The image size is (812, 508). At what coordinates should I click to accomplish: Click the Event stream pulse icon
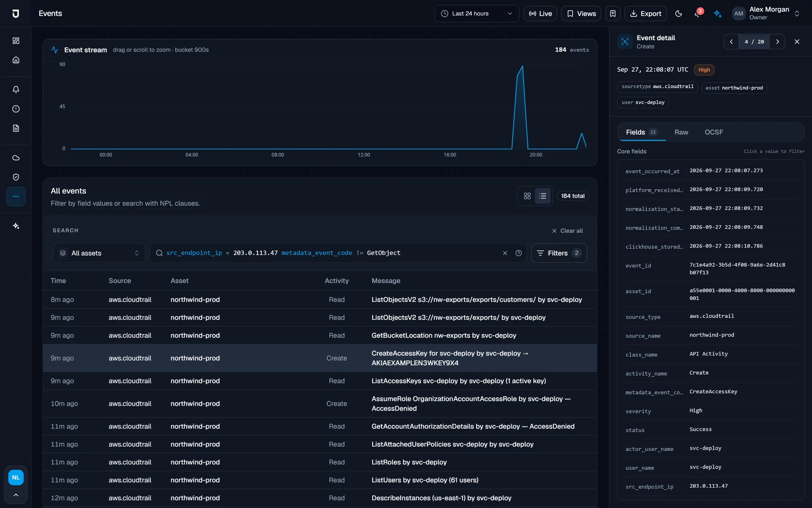click(x=55, y=50)
